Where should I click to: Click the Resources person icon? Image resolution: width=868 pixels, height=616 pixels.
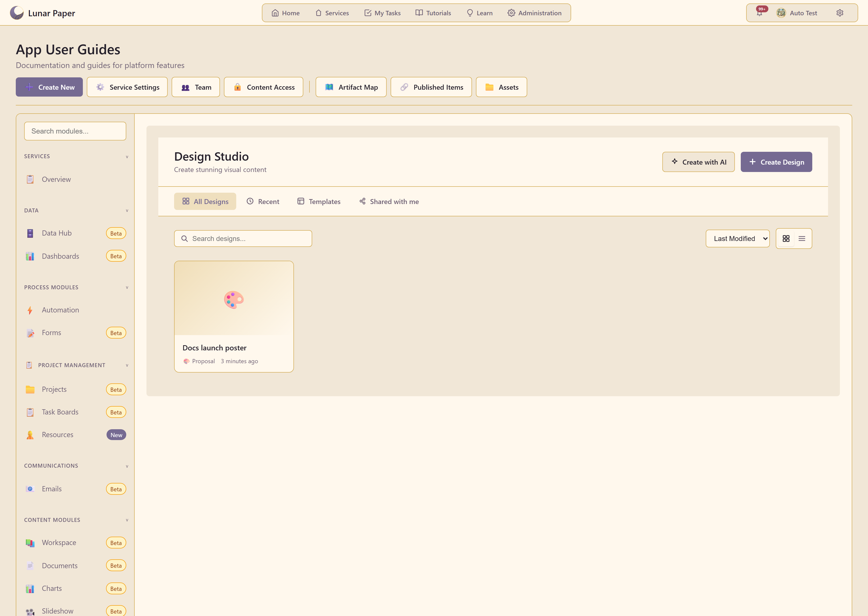coord(30,435)
